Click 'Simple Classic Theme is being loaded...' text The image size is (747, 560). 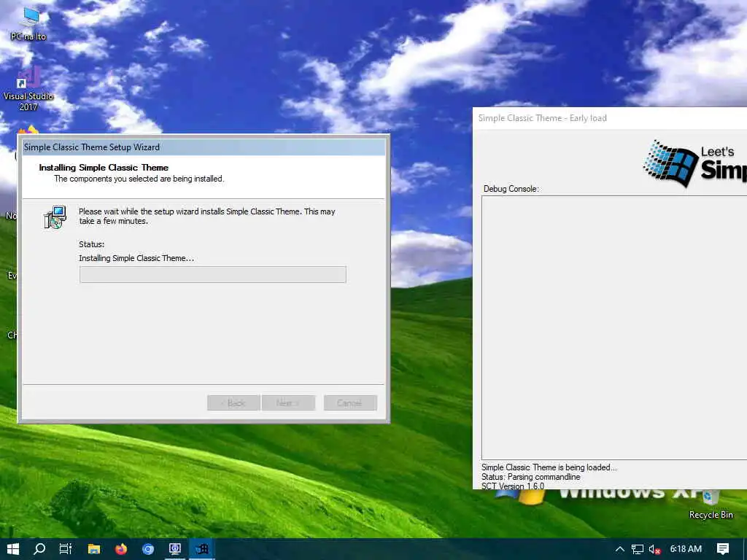[549, 467]
